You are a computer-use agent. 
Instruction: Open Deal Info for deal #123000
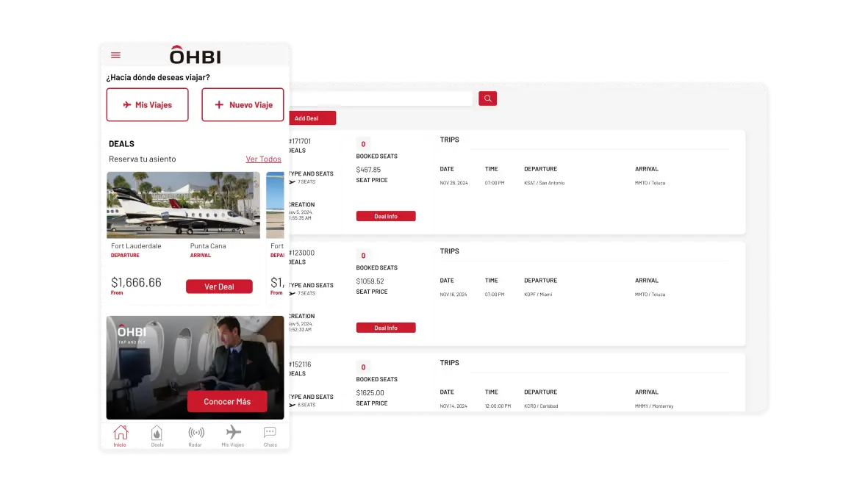tap(386, 328)
